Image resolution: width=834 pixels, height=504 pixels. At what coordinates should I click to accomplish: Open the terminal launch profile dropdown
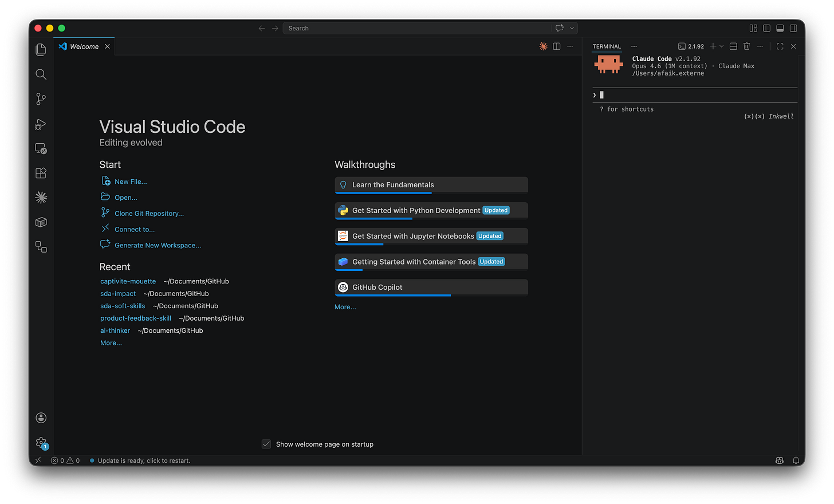pos(722,46)
